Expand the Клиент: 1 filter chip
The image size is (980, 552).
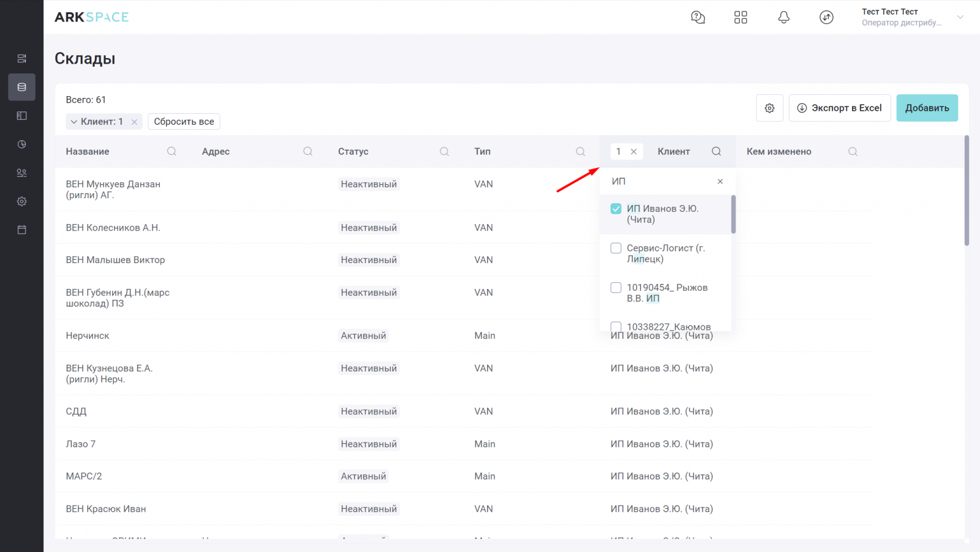(74, 122)
